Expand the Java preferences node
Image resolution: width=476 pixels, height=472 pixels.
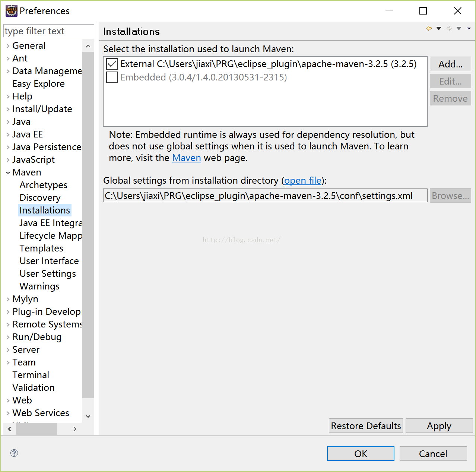pyautogui.click(x=8, y=122)
